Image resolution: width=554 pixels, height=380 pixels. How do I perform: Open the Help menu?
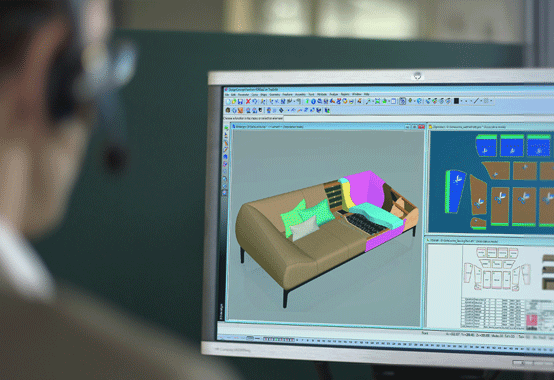[x=367, y=95]
